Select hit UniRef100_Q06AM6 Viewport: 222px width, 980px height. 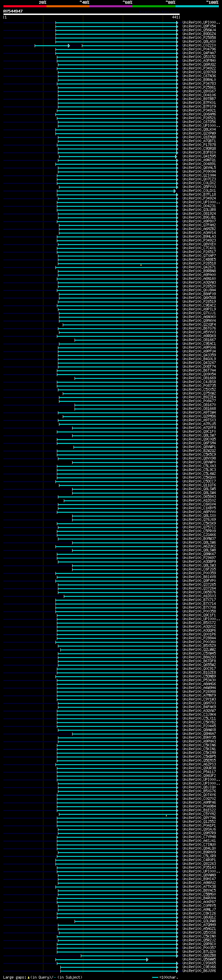pos(199,114)
